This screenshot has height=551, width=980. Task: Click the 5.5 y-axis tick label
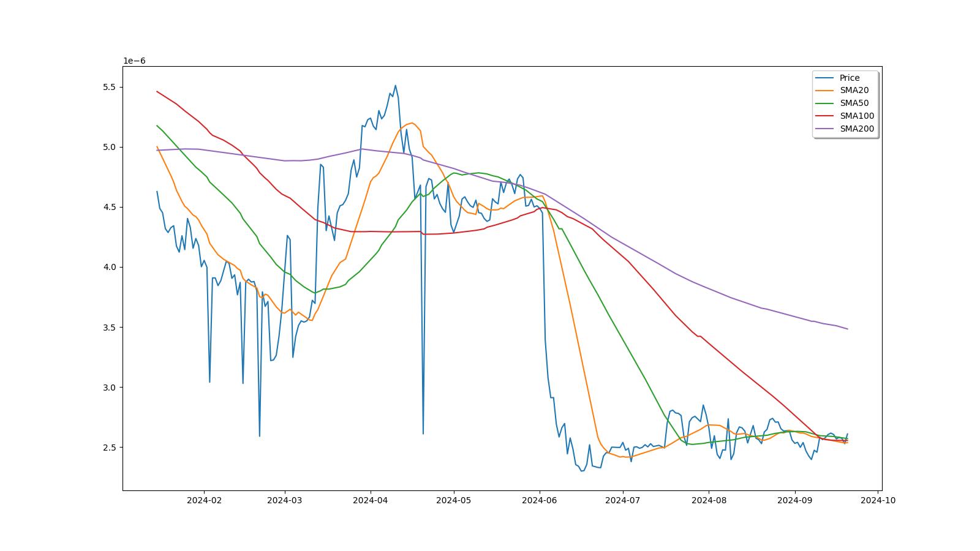110,87
